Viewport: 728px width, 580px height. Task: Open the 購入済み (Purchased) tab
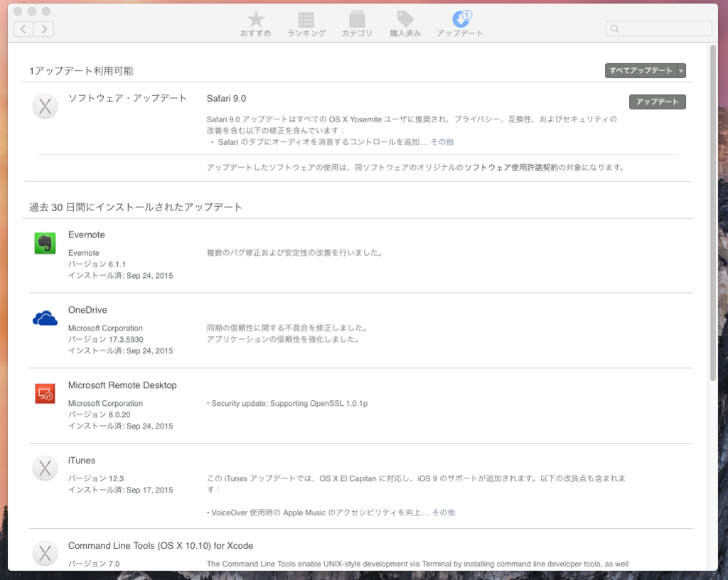click(x=405, y=24)
